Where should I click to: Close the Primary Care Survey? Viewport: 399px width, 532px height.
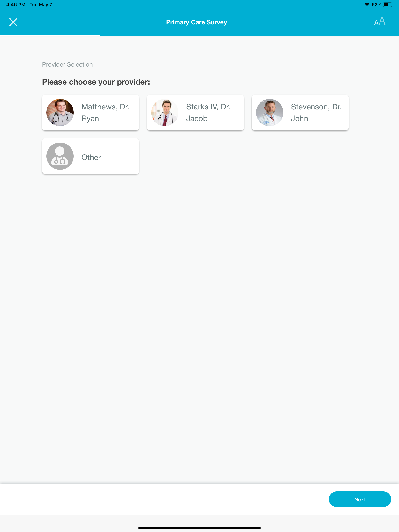13,22
